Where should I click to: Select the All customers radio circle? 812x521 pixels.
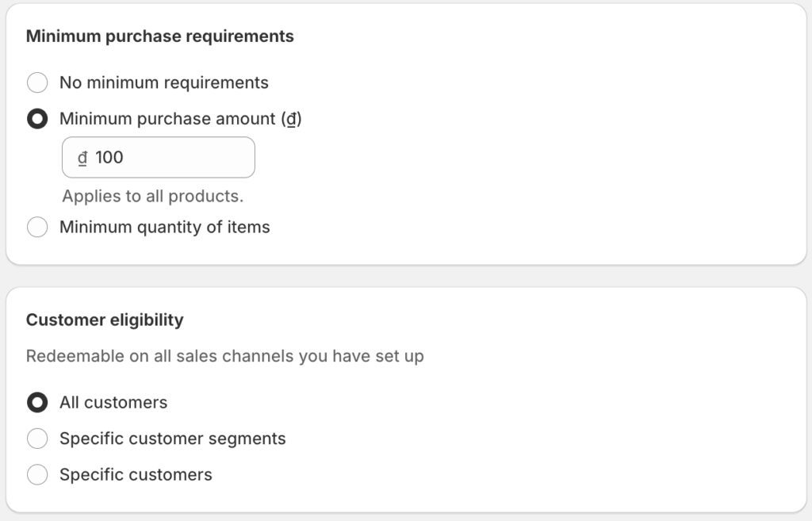37,402
